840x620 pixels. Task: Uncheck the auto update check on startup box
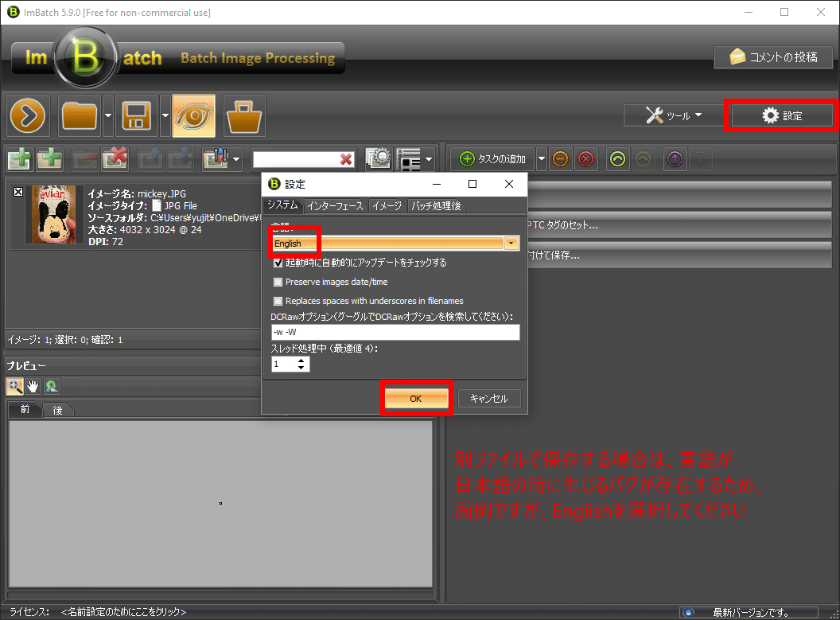coord(278,263)
